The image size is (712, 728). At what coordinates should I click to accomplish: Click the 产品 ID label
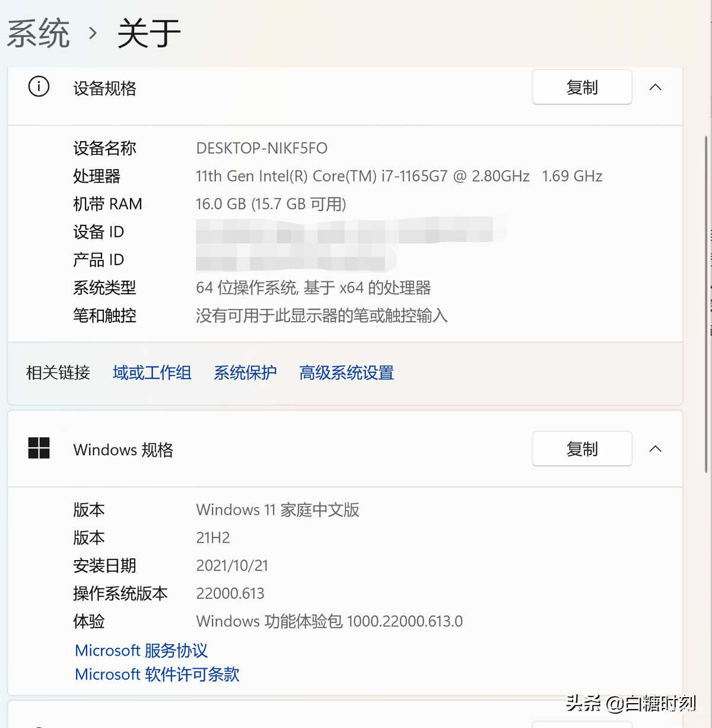tap(98, 260)
